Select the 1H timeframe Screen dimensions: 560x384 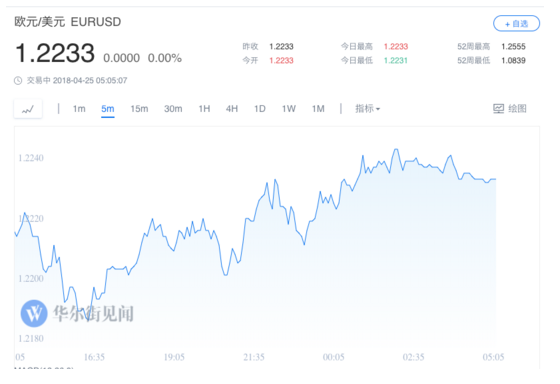pyautogui.click(x=204, y=109)
